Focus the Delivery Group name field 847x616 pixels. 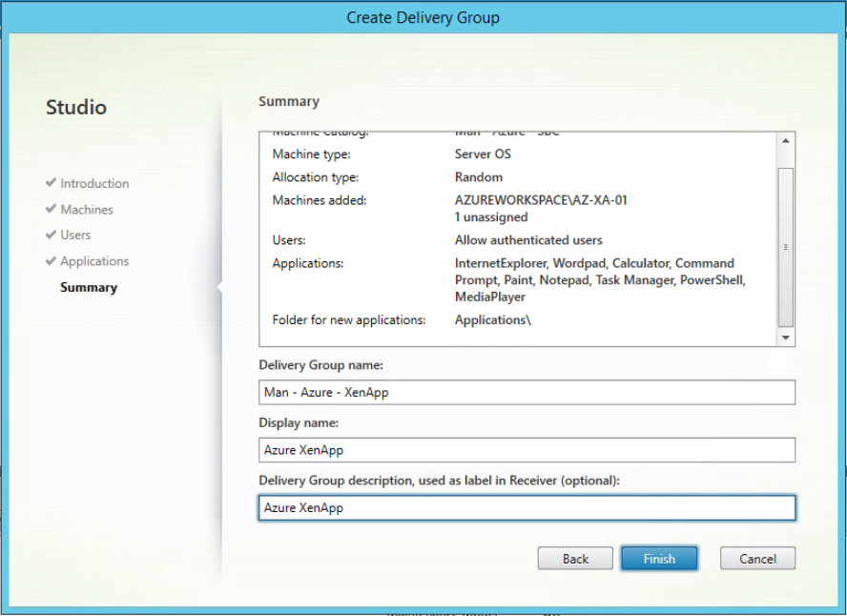tap(527, 392)
